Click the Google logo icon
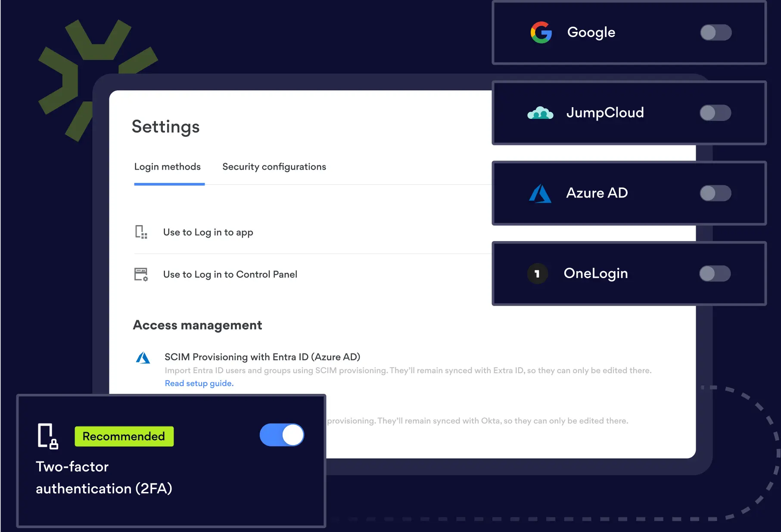The height and width of the screenshot is (532, 781). (x=541, y=33)
